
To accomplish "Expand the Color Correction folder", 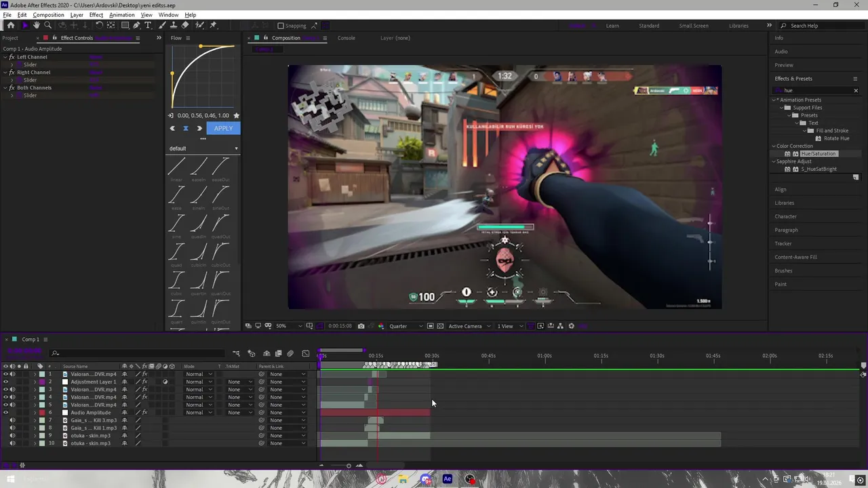I will [774, 146].
